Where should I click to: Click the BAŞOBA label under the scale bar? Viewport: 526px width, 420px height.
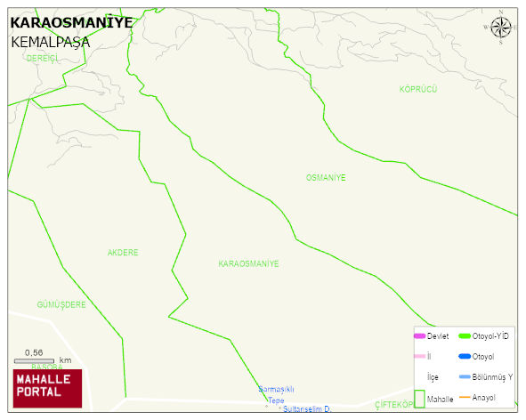(47, 367)
